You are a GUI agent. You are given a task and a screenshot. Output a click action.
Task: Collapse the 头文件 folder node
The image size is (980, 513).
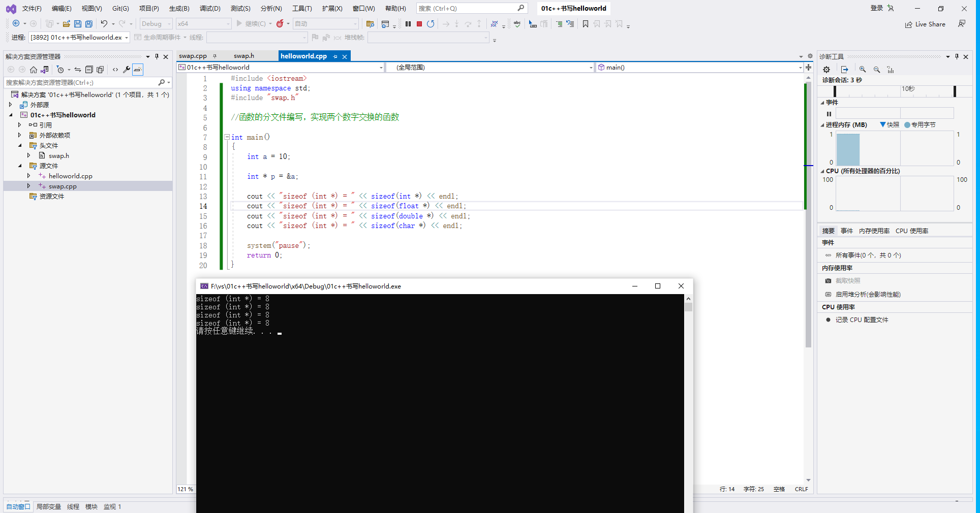click(x=20, y=145)
